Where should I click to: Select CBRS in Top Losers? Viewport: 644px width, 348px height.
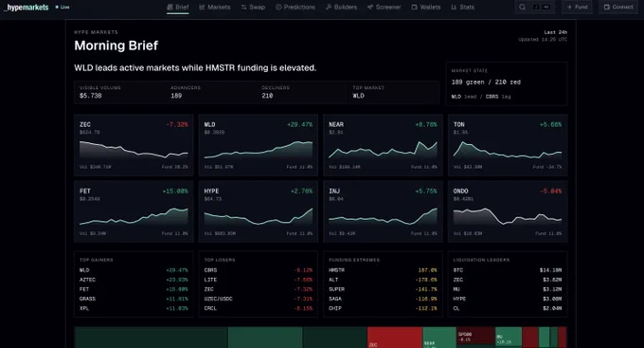click(x=259, y=270)
